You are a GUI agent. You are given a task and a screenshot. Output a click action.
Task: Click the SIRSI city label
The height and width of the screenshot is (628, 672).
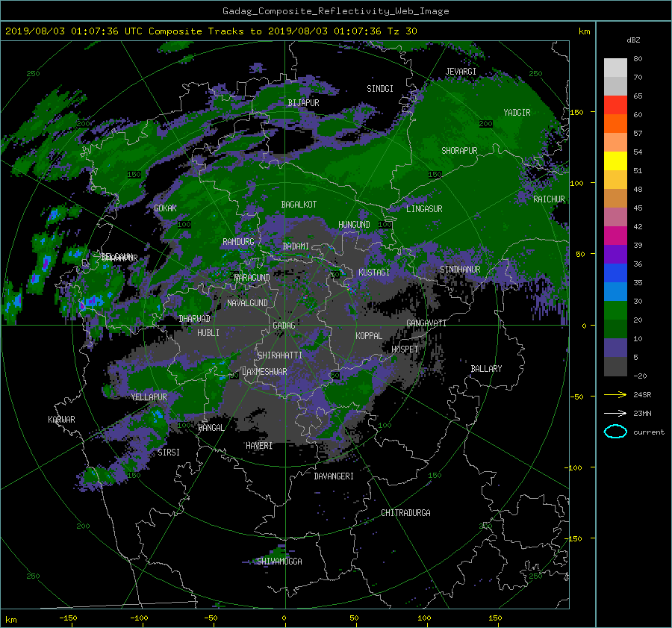click(x=169, y=453)
